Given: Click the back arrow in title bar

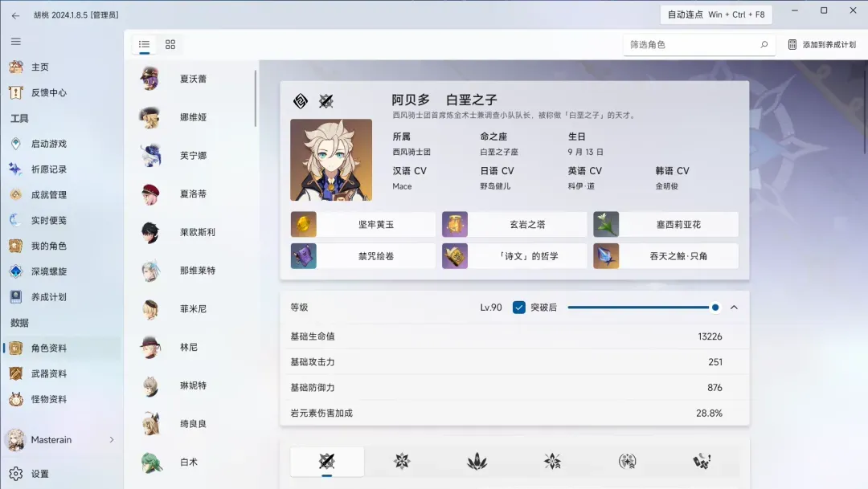Looking at the screenshot, I should click(x=15, y=15).
